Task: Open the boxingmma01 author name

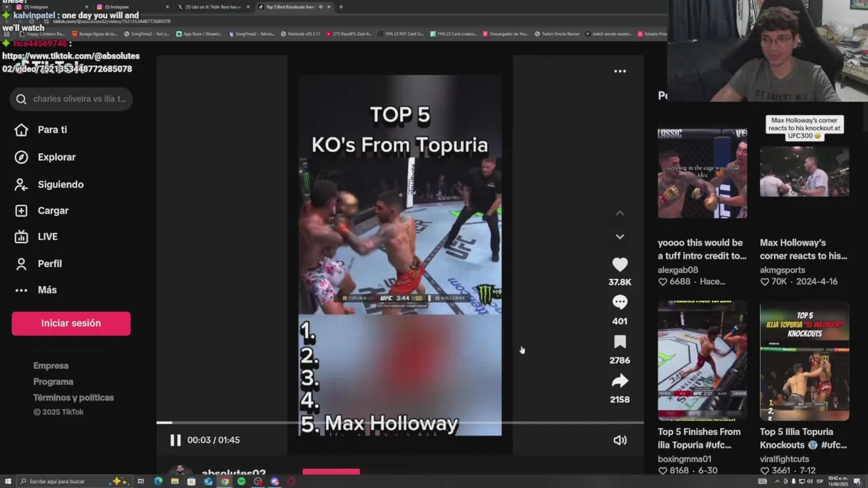Action: point(684,459)
